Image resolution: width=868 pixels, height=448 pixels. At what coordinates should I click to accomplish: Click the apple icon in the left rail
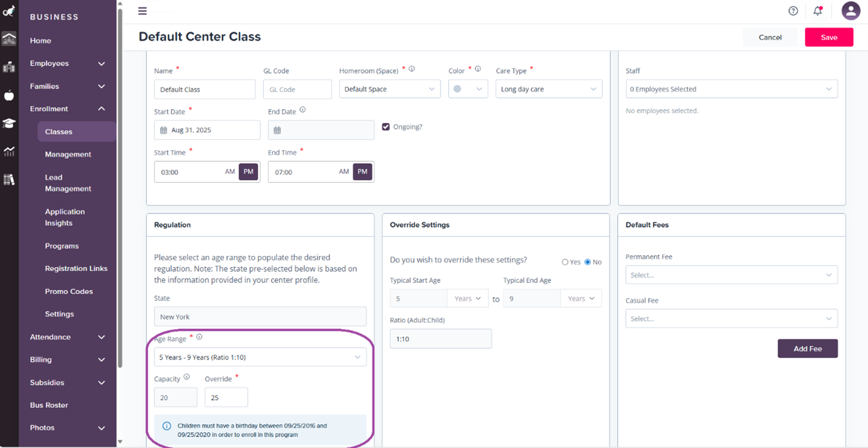[9, 95]
